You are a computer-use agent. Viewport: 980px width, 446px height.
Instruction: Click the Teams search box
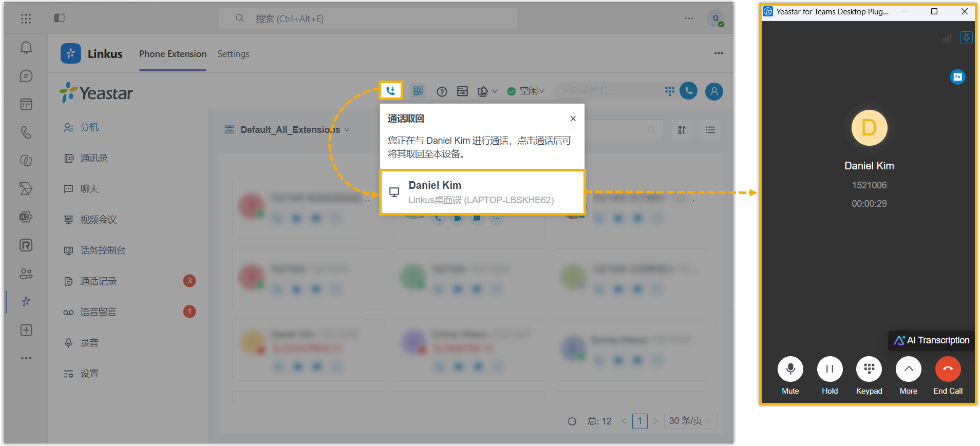pyautogui.click(x=368, y=18)
